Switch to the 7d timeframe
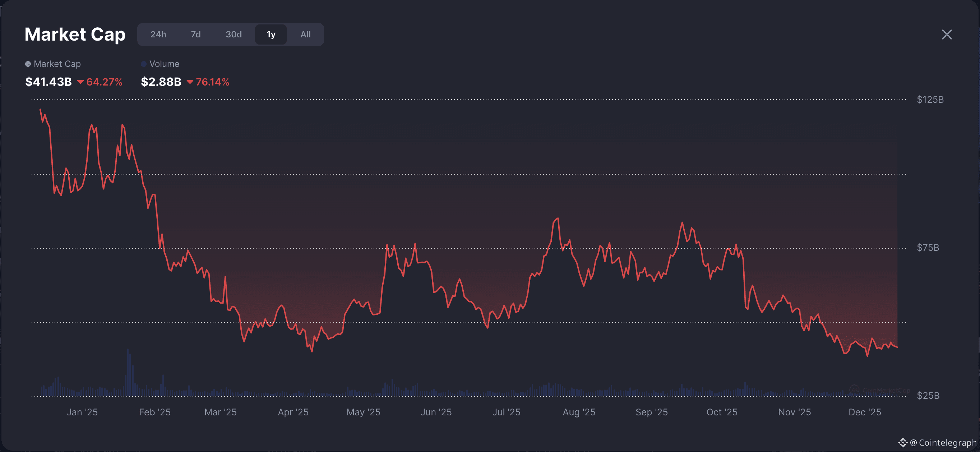 coord(196,34)
